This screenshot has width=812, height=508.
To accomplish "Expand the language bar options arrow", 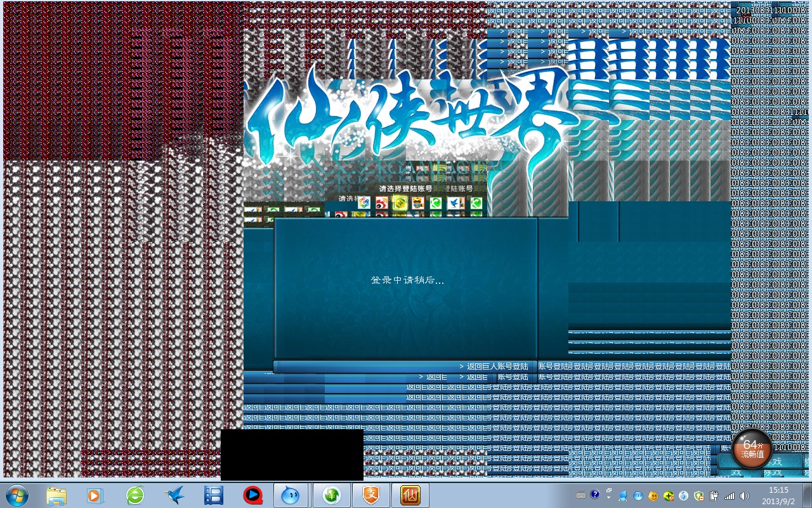I will 608,498.
